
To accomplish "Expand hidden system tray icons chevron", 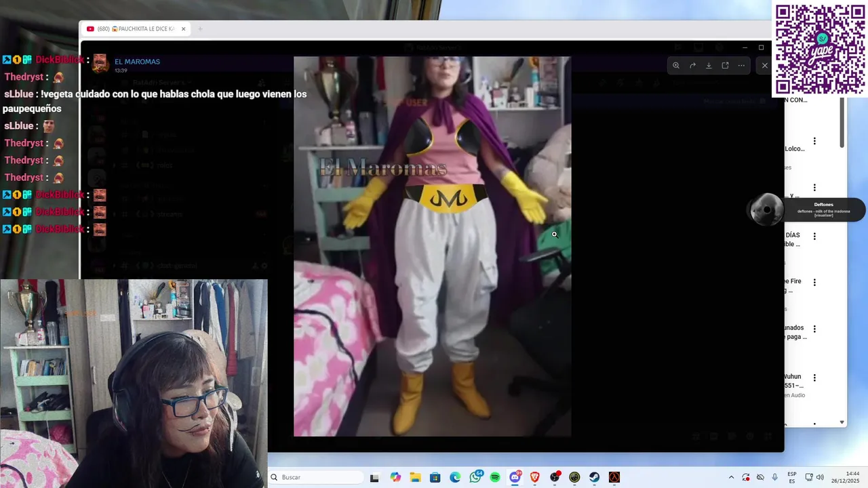I will 731,477.
